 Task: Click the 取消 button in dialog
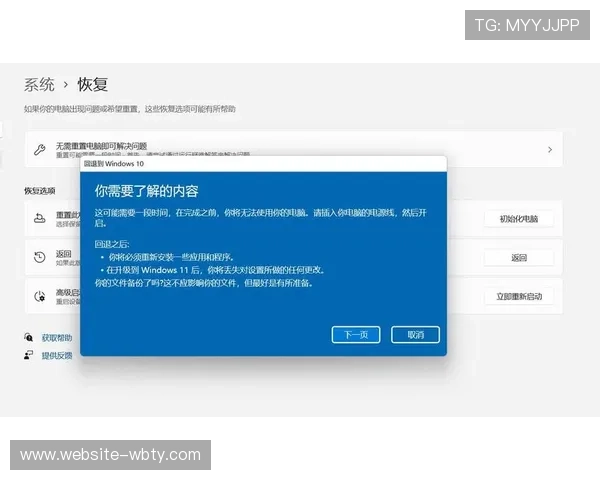pos(415,335)
